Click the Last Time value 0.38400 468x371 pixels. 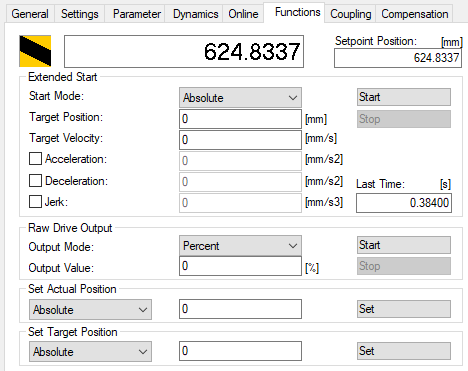point(404,203)
